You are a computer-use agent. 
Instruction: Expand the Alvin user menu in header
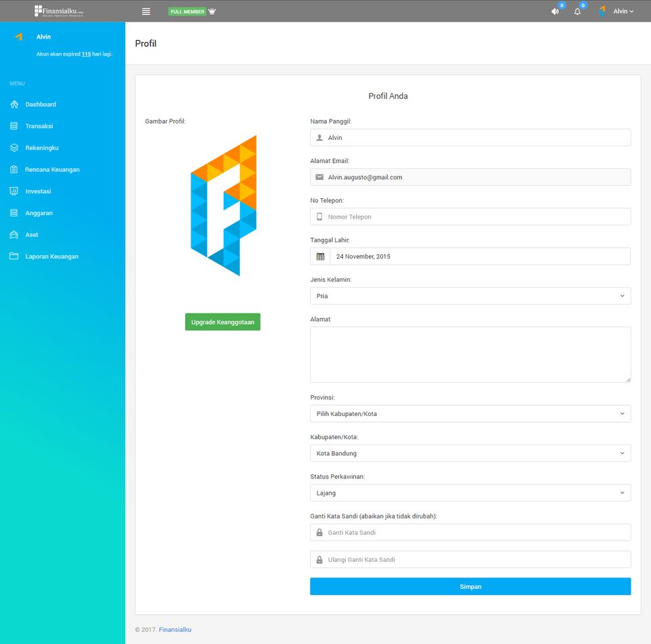(x=623, y=12)
